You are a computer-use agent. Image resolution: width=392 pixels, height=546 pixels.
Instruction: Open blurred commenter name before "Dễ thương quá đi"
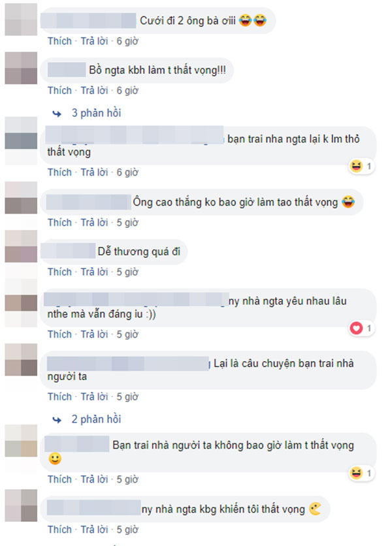tap(69, 251)
